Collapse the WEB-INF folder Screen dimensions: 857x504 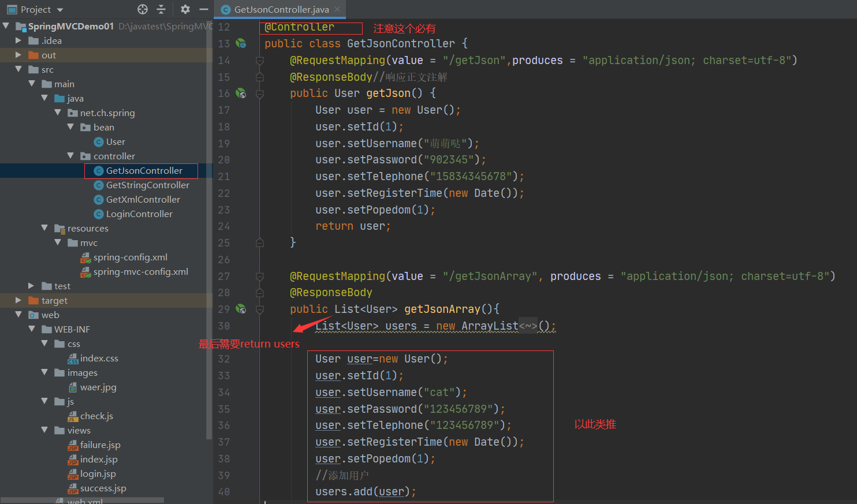click(32, 329)
